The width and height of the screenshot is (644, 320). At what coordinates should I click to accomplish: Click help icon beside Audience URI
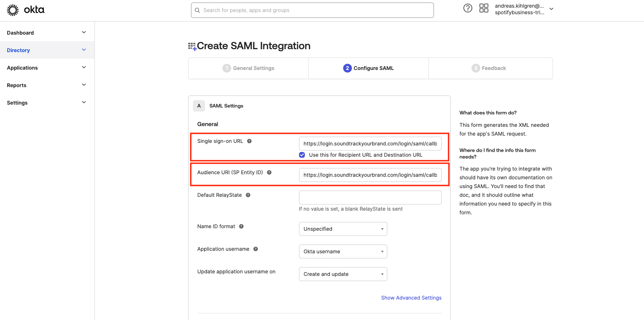click(x=269, y=172)
